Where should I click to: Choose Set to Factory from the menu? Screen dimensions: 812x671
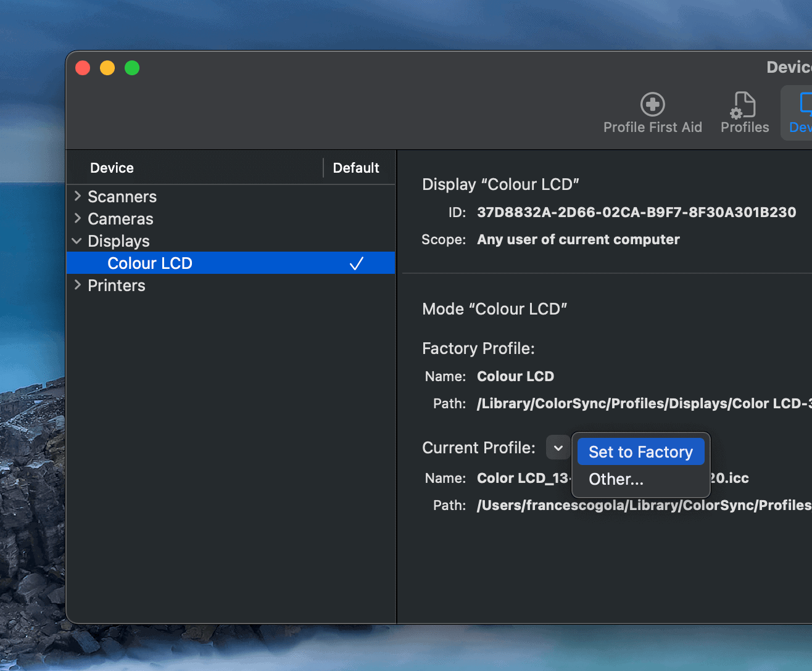(640, 452)
